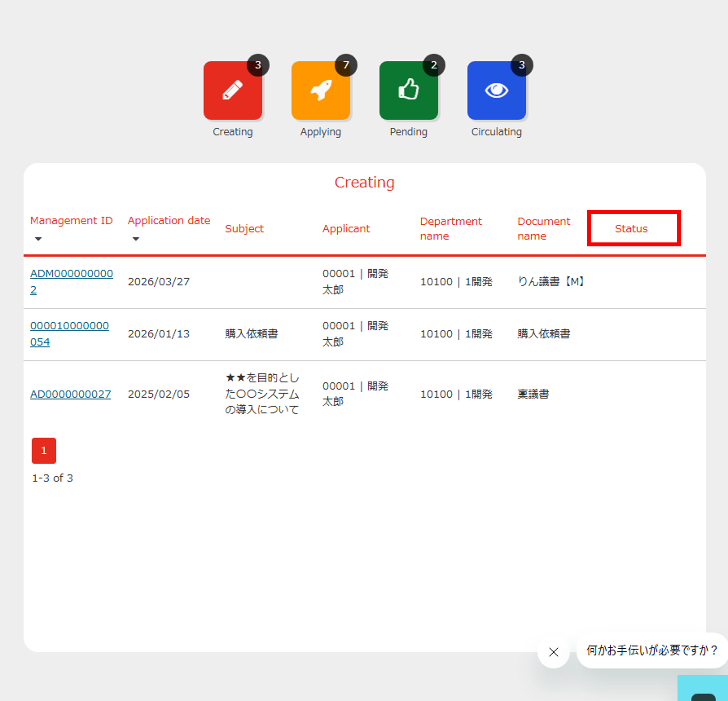728x701 pixels.
Task: Click the Circulating label under blue tile
Action: [x=496, y=132]
